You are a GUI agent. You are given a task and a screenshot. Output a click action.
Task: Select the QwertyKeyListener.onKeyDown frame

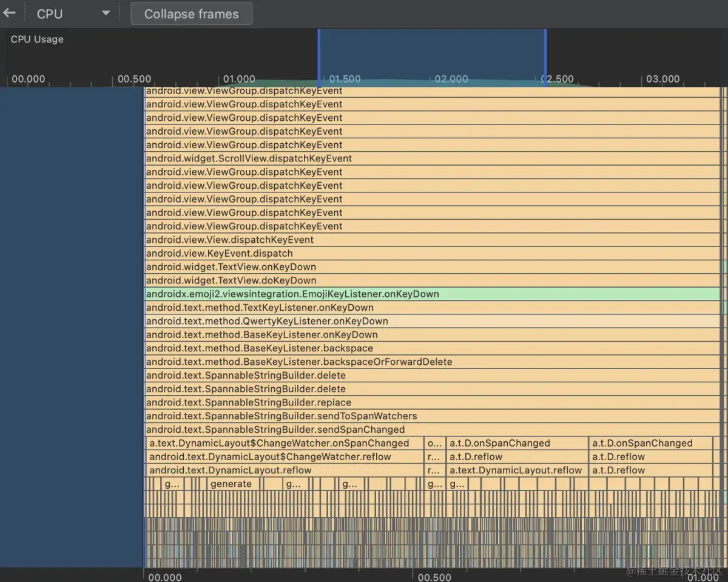(432, 321)
